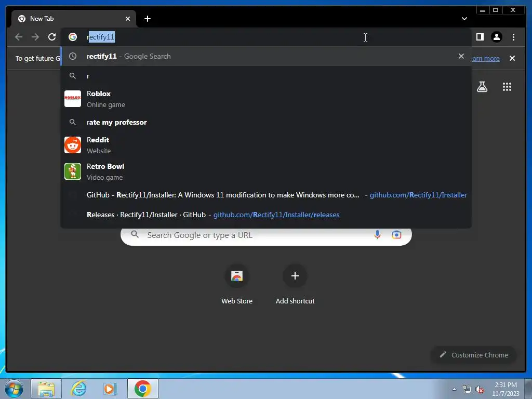Open the taskbar clock 2:31 PM
The image size is (532, 399).
pos(506,389)
